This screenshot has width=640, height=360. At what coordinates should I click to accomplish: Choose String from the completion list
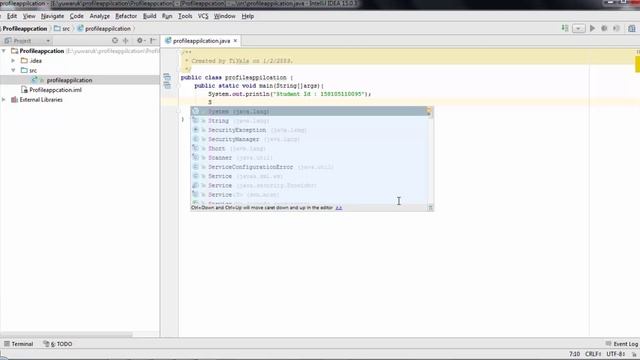309,121
